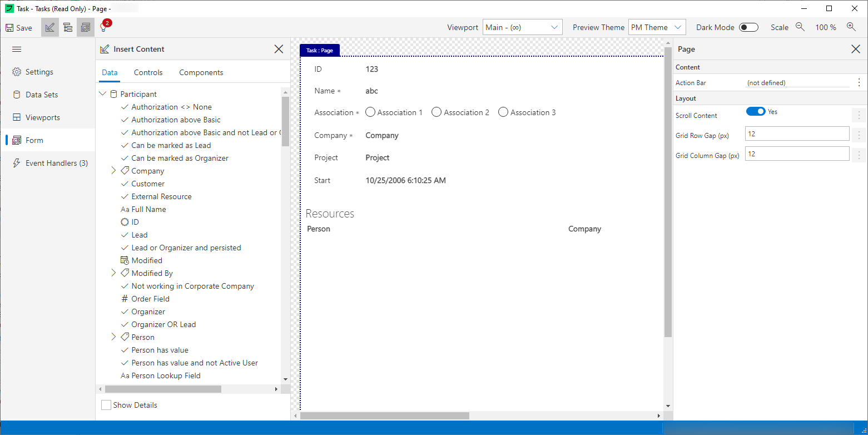Toggle the Insert Content toolbar icon
The width and height of the screenshot is (868, 435).
point(50,27)
